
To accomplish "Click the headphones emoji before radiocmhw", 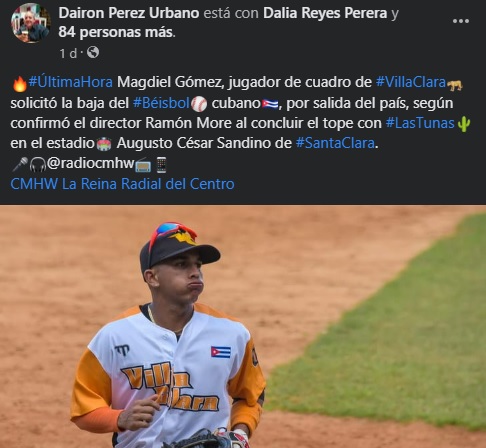I will coord(38,165).
